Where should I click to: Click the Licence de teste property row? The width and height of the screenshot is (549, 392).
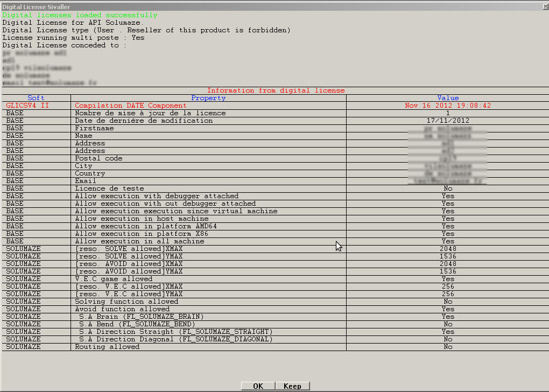click(x=109, y=188)
